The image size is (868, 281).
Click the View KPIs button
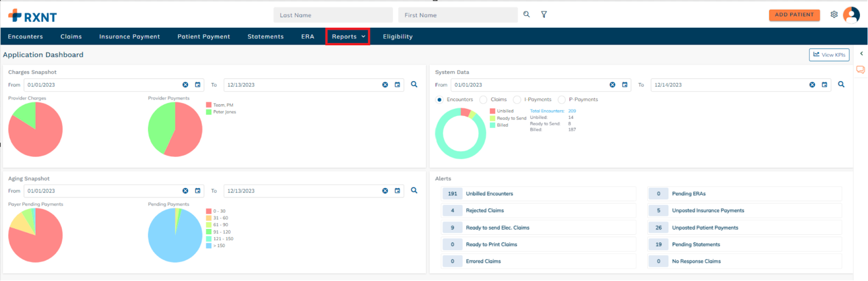[829, 55]
